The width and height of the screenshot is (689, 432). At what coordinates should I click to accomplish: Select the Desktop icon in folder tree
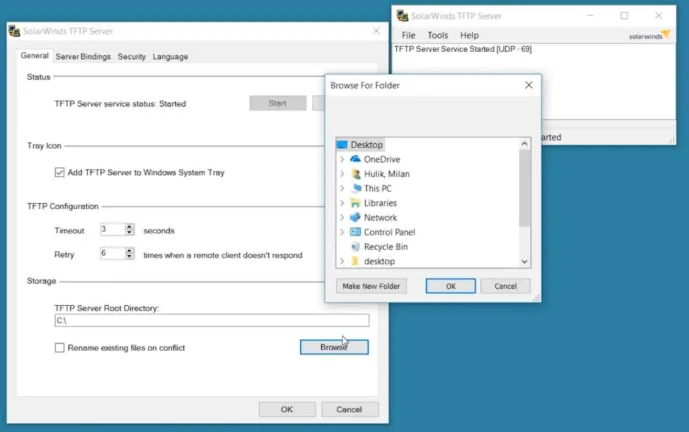(342, 145)
